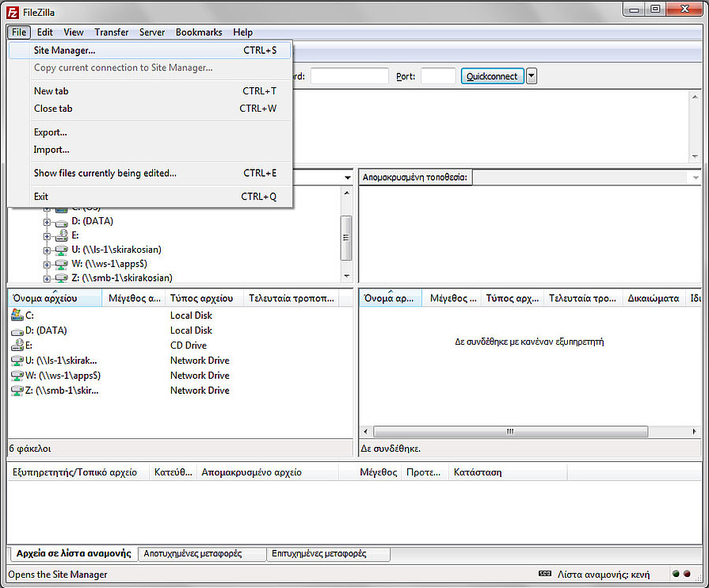Select the C: drive icon in file list

17,315
